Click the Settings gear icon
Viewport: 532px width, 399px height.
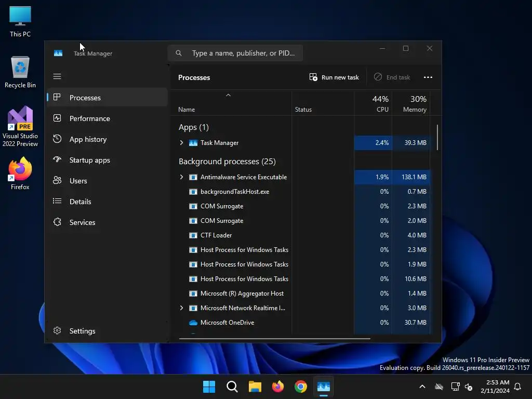(x=57, y=330)
